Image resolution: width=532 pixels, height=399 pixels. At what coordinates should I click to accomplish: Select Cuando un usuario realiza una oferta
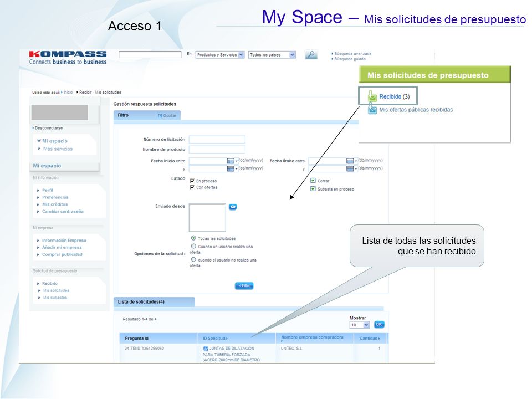click(193, 246)
